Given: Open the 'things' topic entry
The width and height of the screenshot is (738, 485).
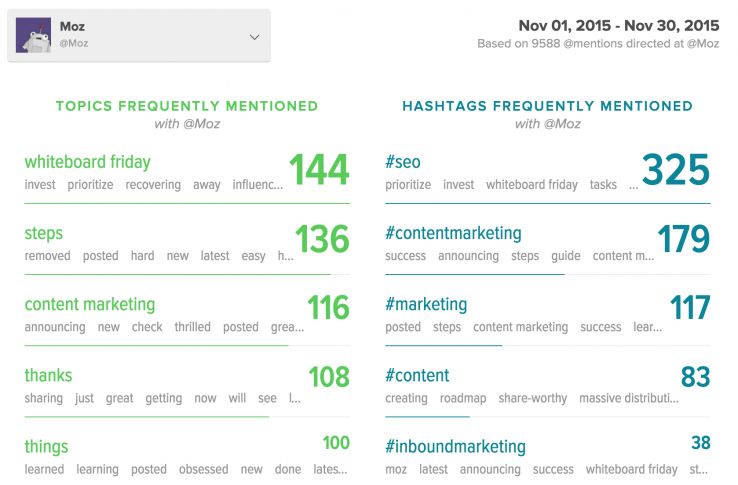Looking at the screenshot, I should [46, 446].
